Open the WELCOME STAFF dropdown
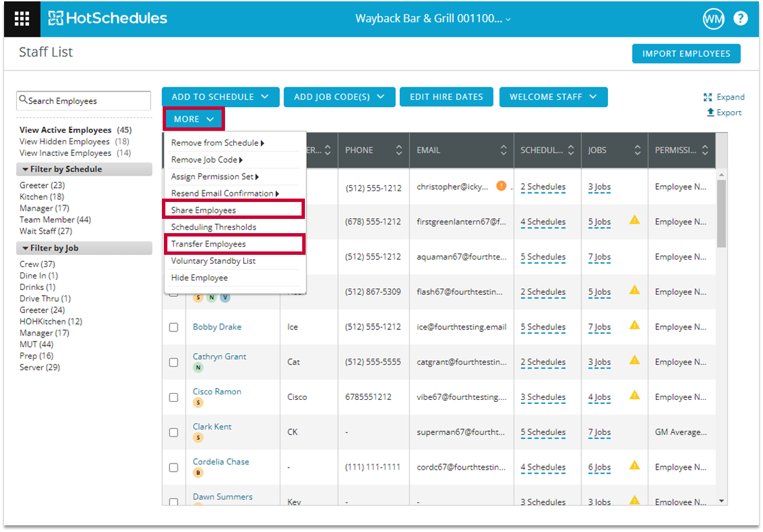 click(x=553, y=97)
